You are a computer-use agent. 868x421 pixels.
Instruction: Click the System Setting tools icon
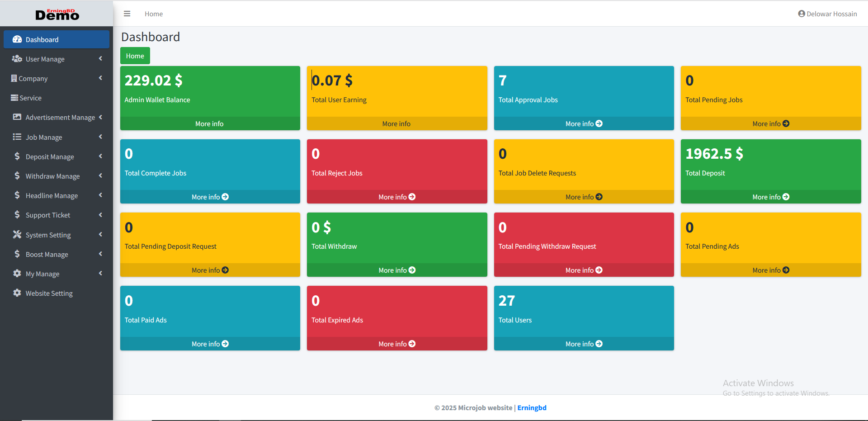(17, 235)
